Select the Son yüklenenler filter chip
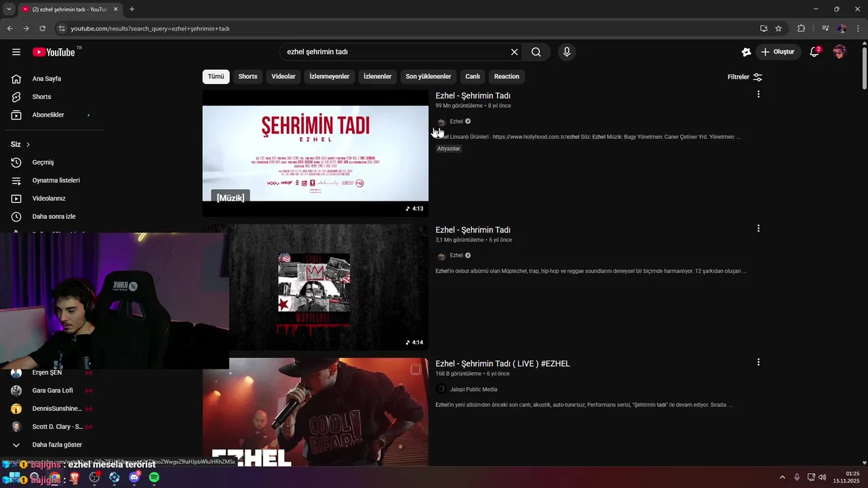The image size is (868, 488). click(x=429, y=77)
